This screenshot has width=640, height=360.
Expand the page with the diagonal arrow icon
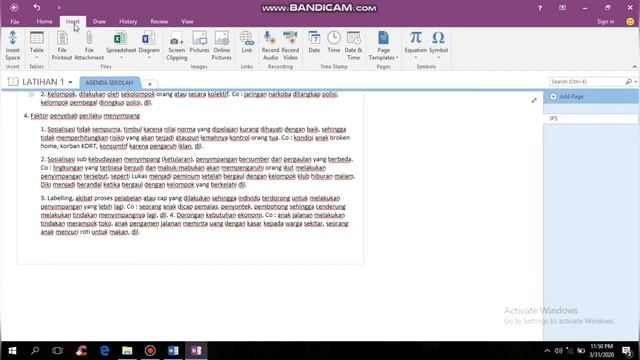pyautogui.click(x=534, y=100)
